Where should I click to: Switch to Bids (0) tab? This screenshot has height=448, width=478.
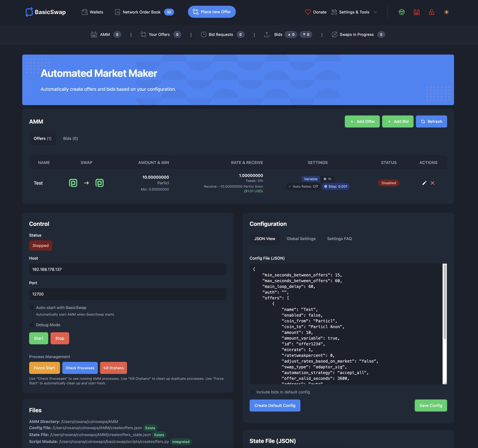pyautogui.click(x=71, y=138)
